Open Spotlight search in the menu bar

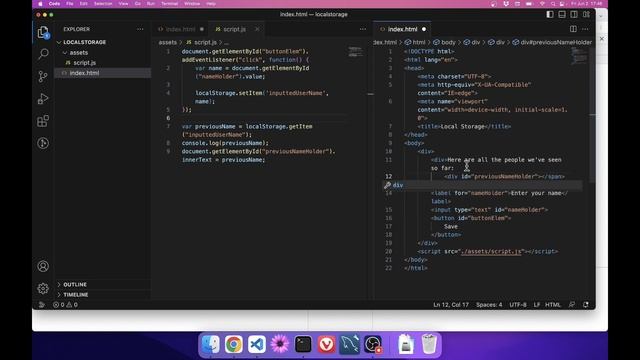pos(553,4)
